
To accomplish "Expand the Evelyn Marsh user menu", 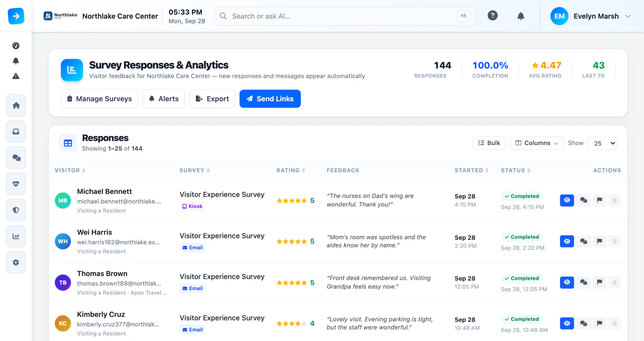I will click(x=590, y=16).
